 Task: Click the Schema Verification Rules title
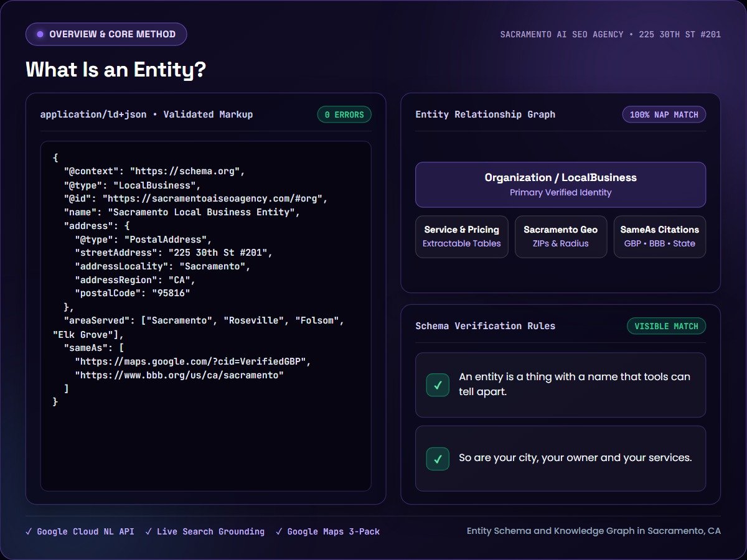pos(486,326)
